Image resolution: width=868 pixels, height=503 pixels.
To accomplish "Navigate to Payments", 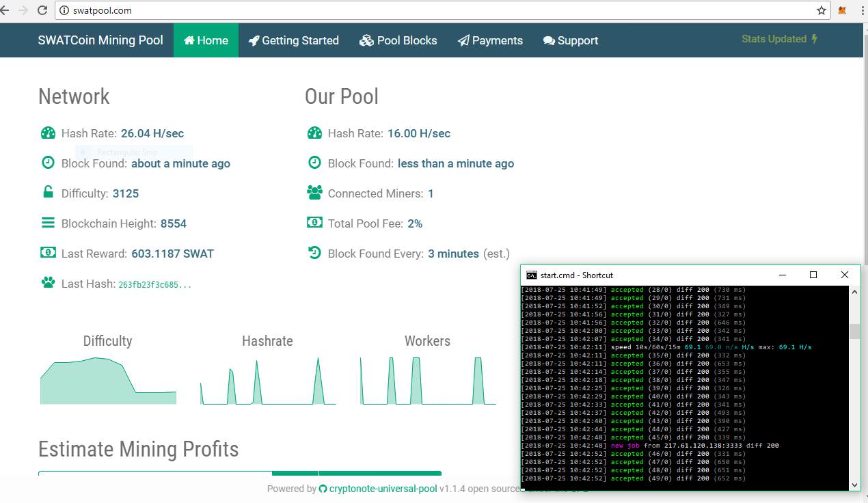I will pyautogui.click(x=490, y=40).
